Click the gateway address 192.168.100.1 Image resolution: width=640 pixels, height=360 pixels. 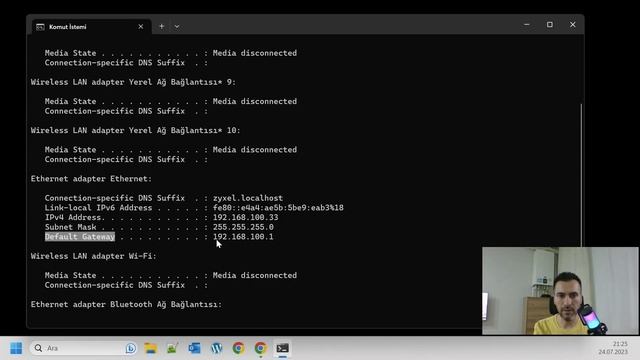click(x=243, y=237)
